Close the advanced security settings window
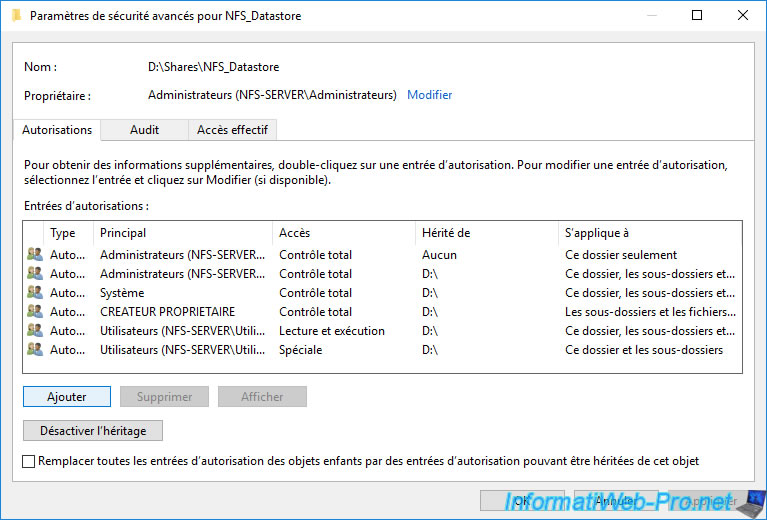The image size is (767, 520). coord(742,16)
